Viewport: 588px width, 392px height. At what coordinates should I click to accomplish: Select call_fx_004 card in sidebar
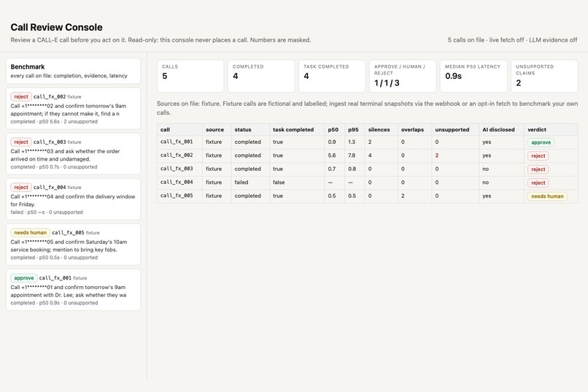73,199
